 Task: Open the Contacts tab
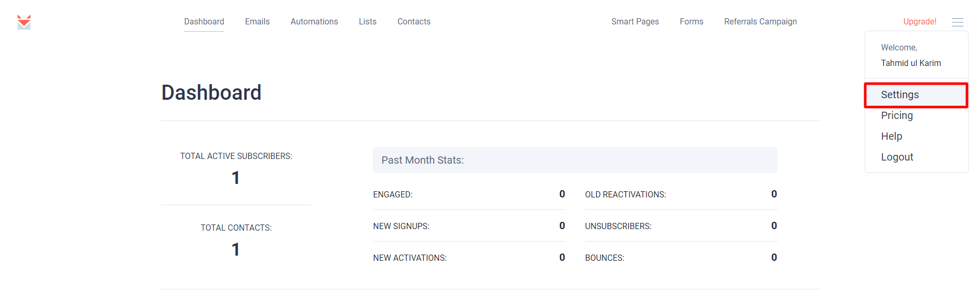[x=414, y=21]
